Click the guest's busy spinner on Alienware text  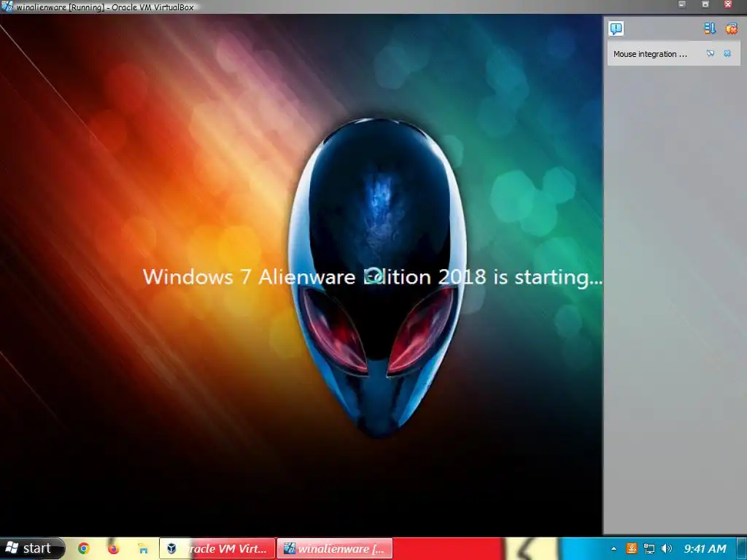pos(374,275)
